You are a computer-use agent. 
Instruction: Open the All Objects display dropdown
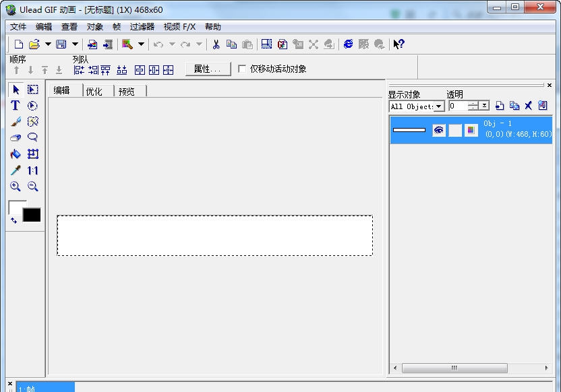point(438,106)
